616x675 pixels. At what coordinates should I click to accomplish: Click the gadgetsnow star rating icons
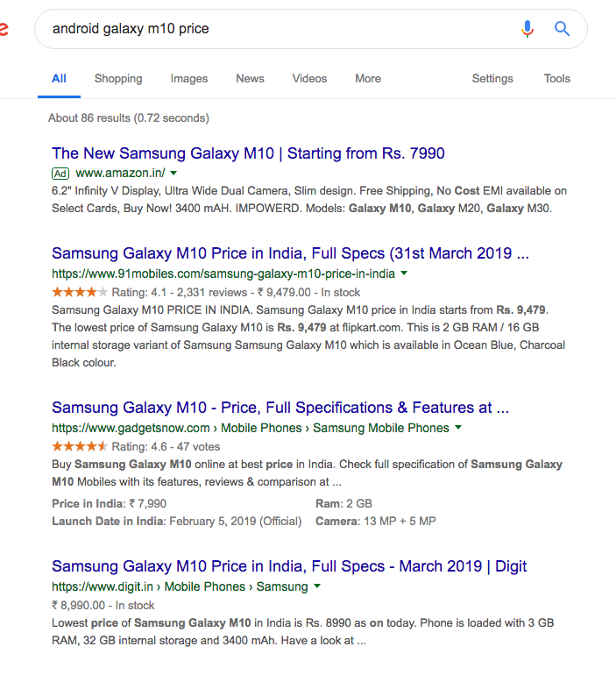(80, 447)
